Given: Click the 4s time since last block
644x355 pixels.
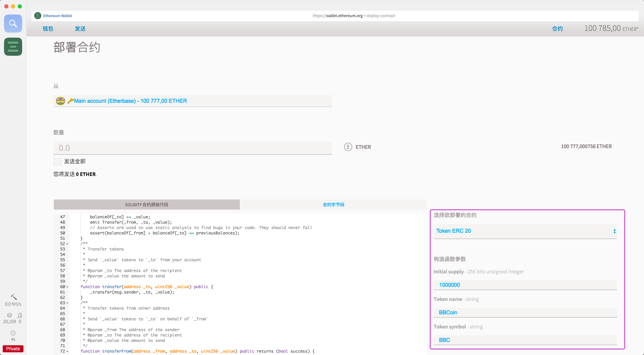Looking at the screenshot, I should [13, 339].
